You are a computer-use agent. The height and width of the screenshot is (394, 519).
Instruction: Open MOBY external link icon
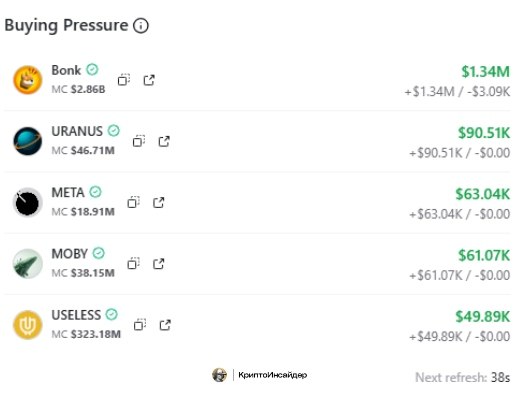tap(159, 264)
